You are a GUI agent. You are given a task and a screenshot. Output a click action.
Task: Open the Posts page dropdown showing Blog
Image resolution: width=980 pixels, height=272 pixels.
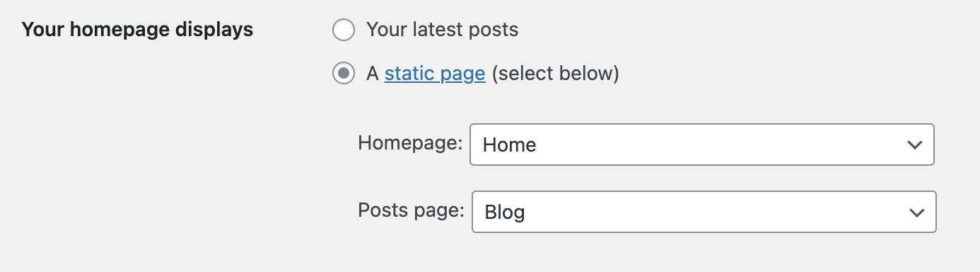click(704, 212)
